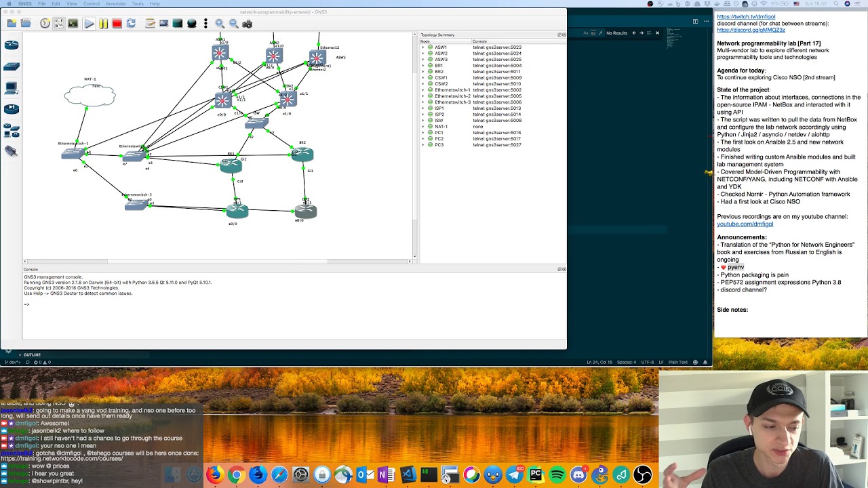Stop all nodes with the red stop button

117,24
